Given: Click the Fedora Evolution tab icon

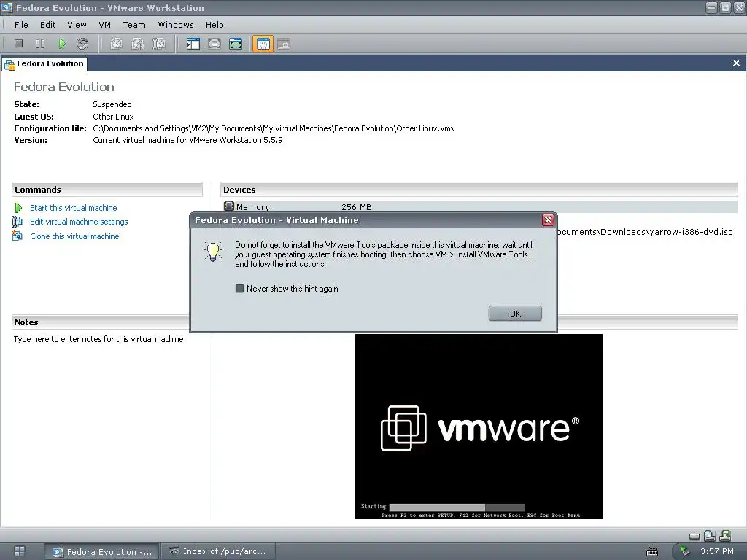Looking at the screenshot, I should point(9,64).
